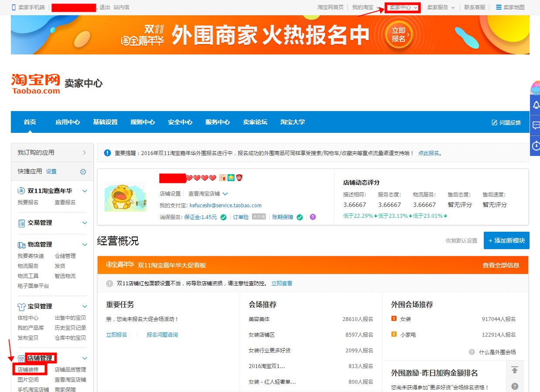Image resolution: width=540 pixels, height=392 pixels.
Task: Click the purple question mark help icon
Action: (x=312, y=217)
